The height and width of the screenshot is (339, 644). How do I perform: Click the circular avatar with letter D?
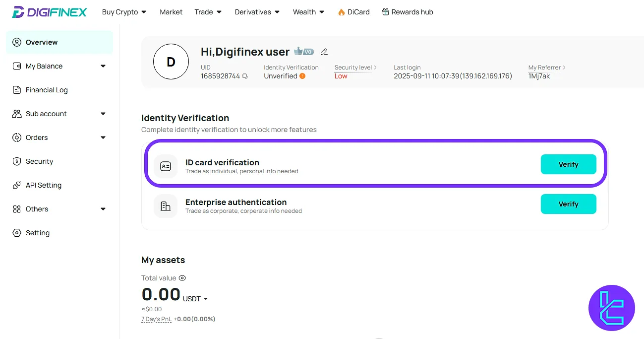[x=171, y=62]
